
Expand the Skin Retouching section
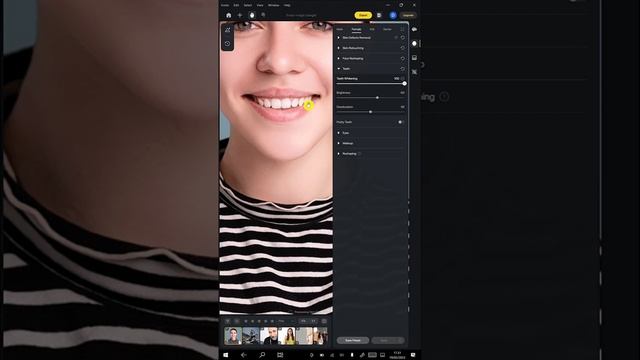click(x=339, y=48)
